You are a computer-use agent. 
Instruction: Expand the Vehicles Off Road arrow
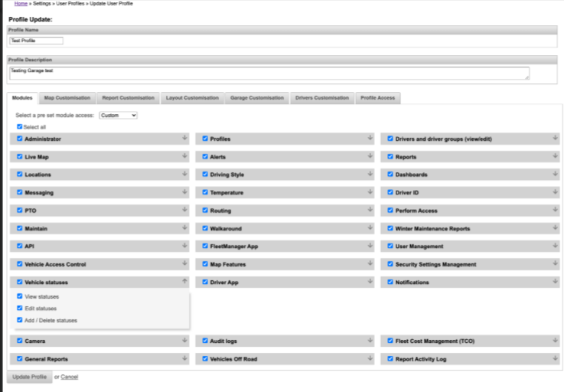tap(370, 358)
